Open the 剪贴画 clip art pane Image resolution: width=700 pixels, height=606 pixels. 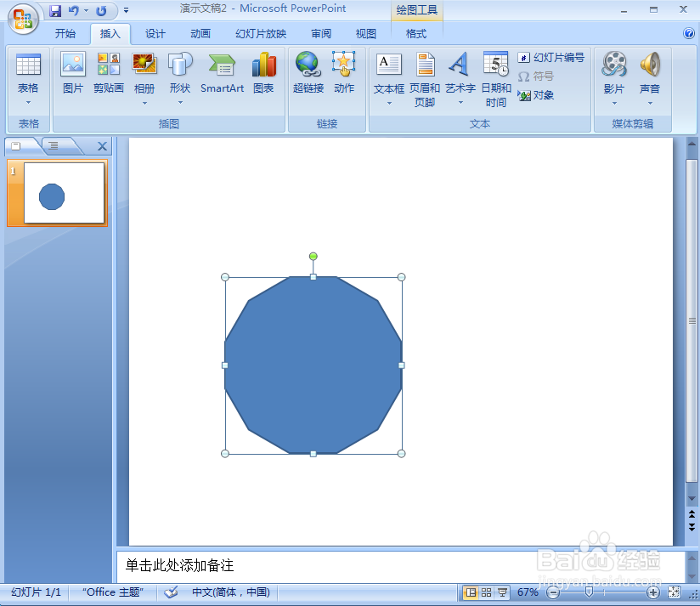click(x=109, y=73)
